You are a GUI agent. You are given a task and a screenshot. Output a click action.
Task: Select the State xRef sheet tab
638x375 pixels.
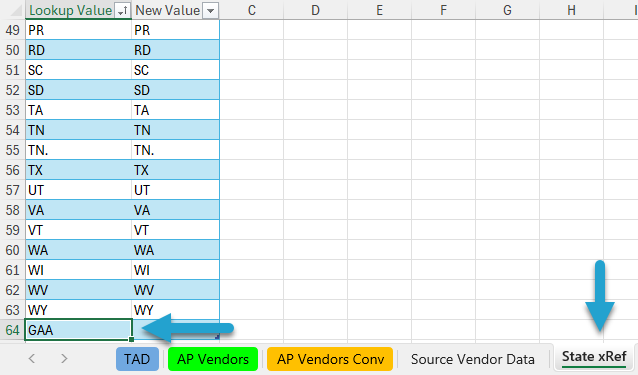click(594, 357)
